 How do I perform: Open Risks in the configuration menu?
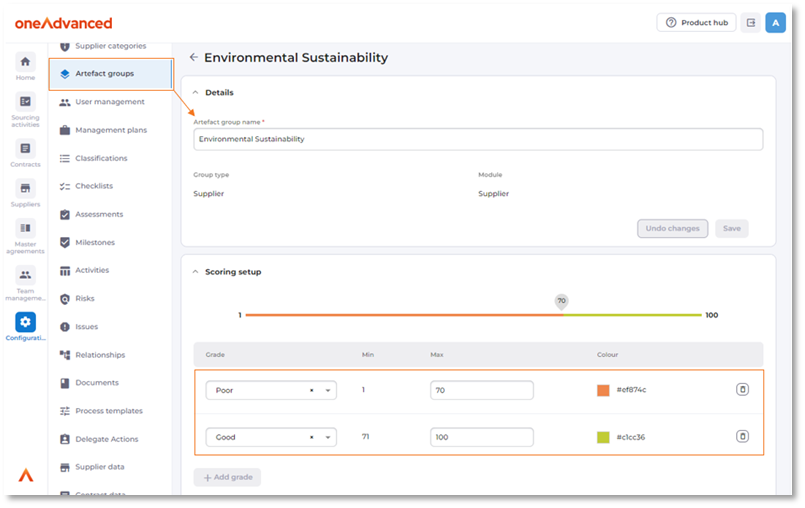pos(87,298)
